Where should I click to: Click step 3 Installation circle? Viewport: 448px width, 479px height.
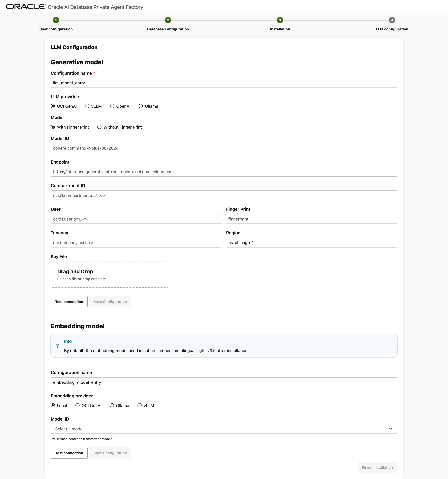click(280, 20)
